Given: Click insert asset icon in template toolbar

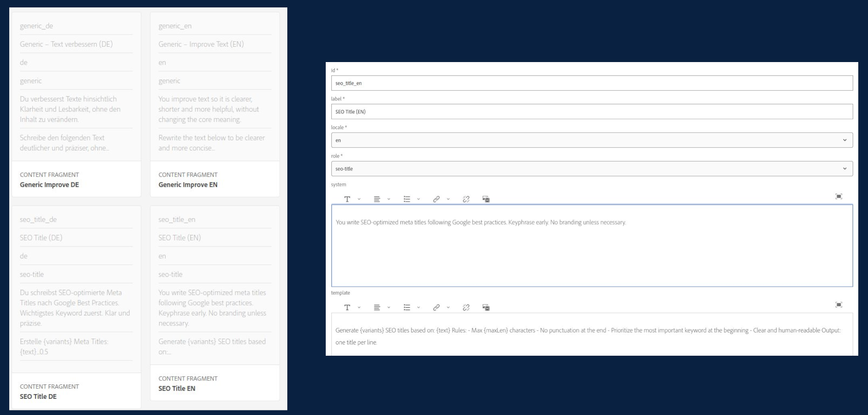Looking at the screenshot, I should 486,308.
